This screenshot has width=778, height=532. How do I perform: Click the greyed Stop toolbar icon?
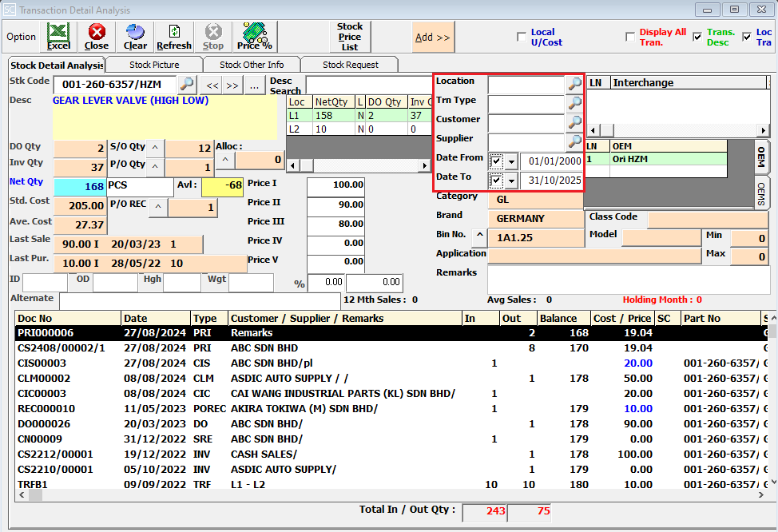212,37
